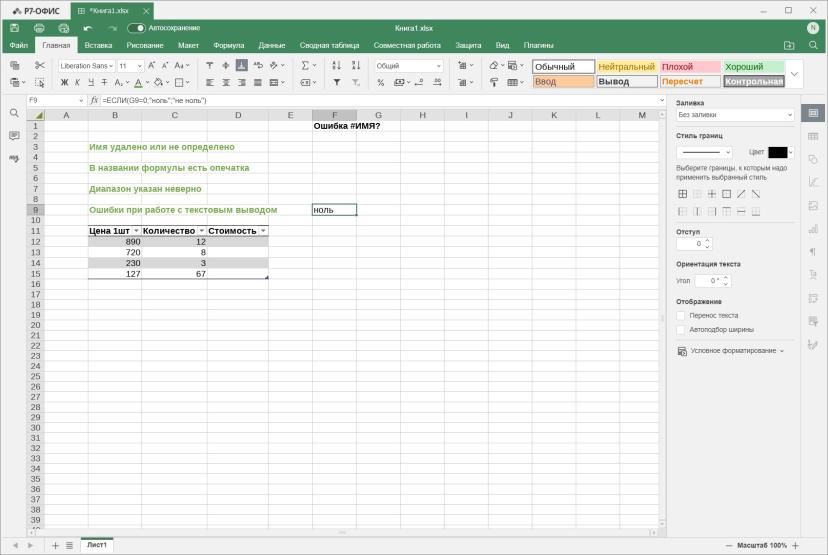
Task: Align cell content to top
Action: click(210, 65)
